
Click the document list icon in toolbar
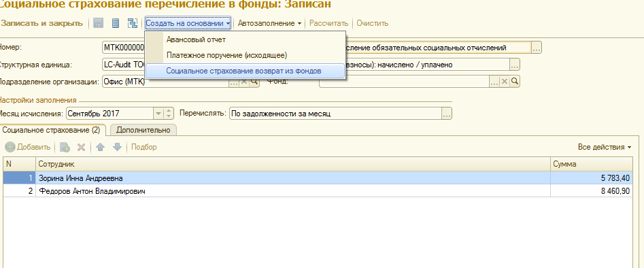point(116,23)
